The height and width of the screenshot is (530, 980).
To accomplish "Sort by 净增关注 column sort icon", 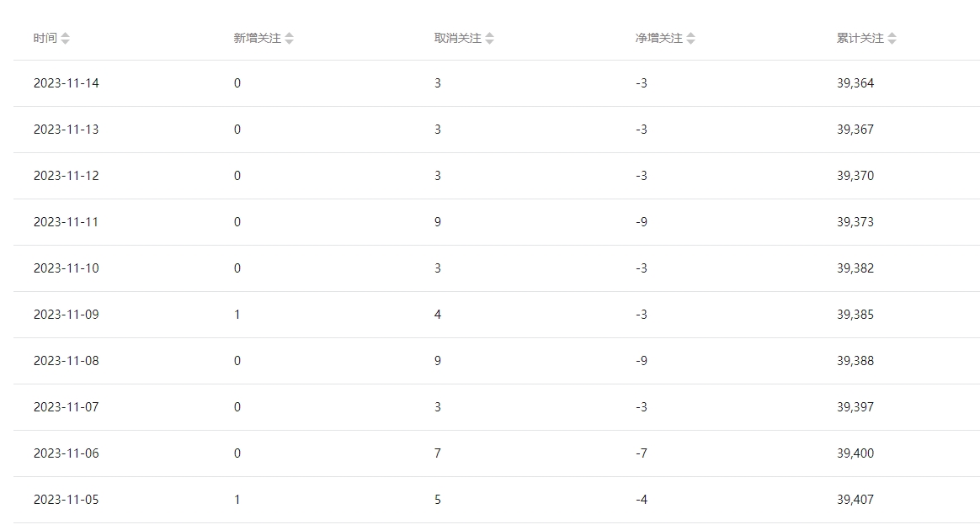I will click(x=690, y=39).
